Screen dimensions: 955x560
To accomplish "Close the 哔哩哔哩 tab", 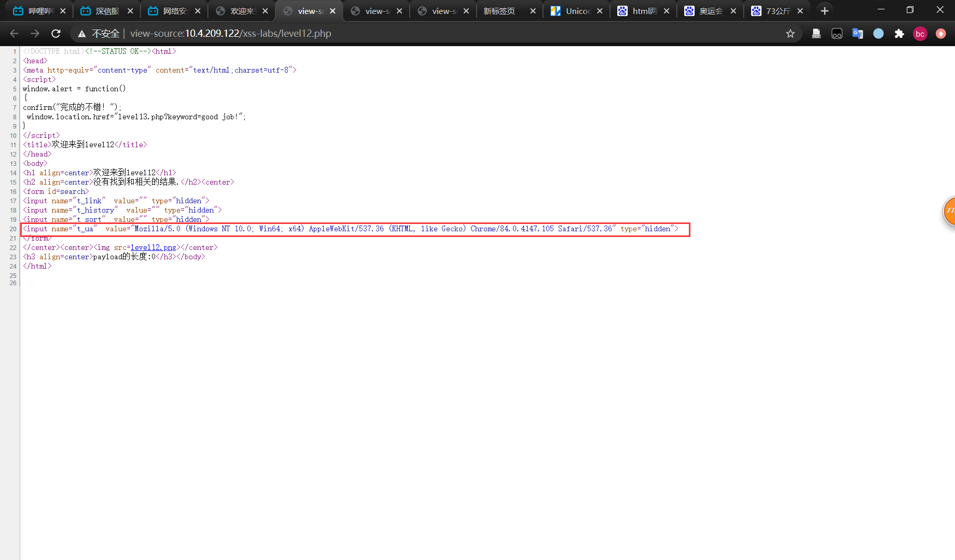I will [x=63, y=11].
